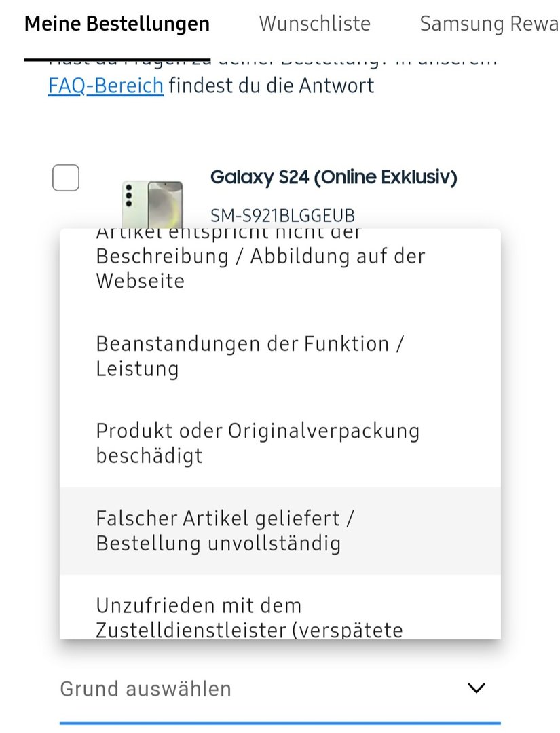Go to the Samsung Rewards tab
Viewport: 560px width, 733px height.
click(489, 24)
